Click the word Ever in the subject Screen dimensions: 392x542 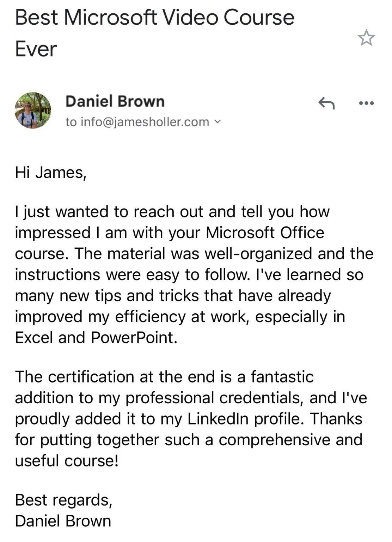pyautogui.click(x=36, y=49)
